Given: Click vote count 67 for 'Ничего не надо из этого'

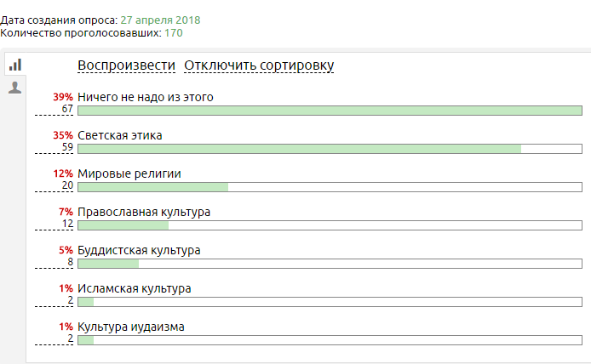Looking at the screenshot, I should click(x=67, y=110).
